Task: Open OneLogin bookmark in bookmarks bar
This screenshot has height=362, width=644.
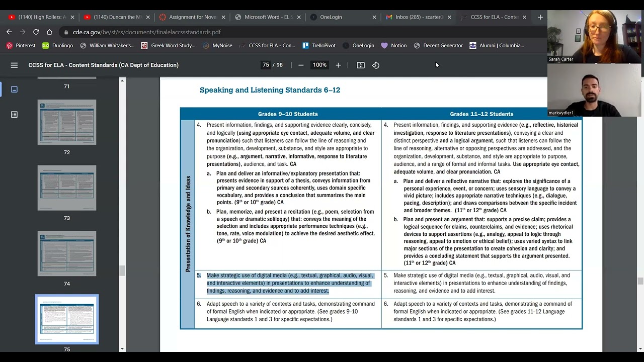Action: point(358,45)
